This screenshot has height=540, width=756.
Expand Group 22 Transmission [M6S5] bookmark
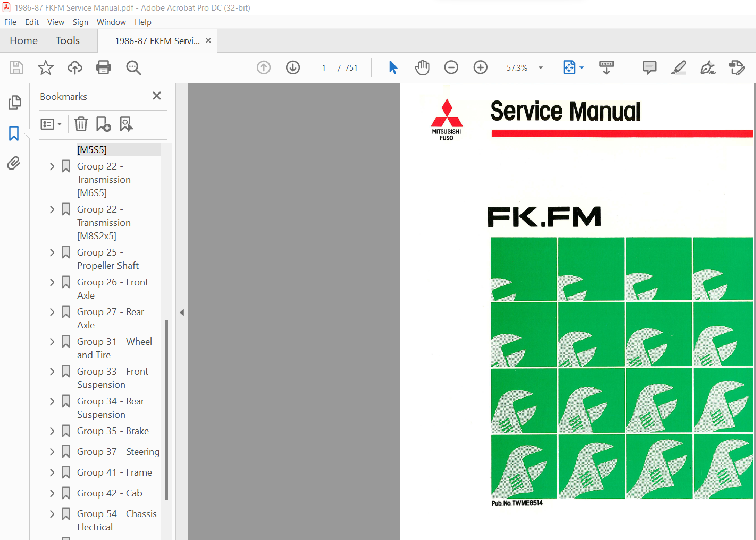52,166
